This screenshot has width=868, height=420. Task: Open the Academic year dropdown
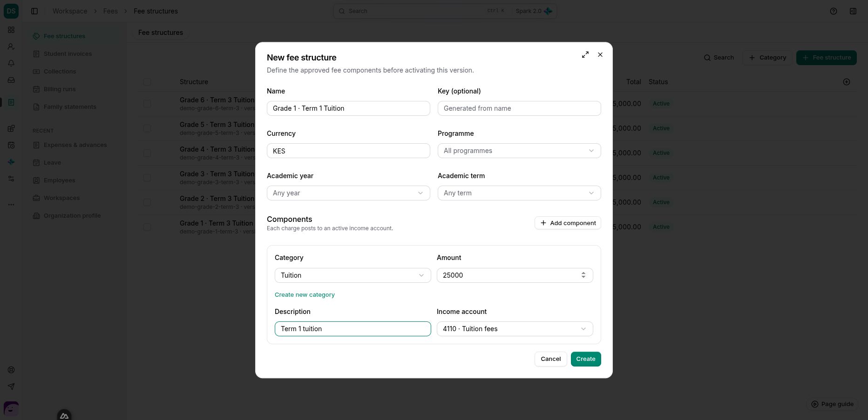point(348,193)
